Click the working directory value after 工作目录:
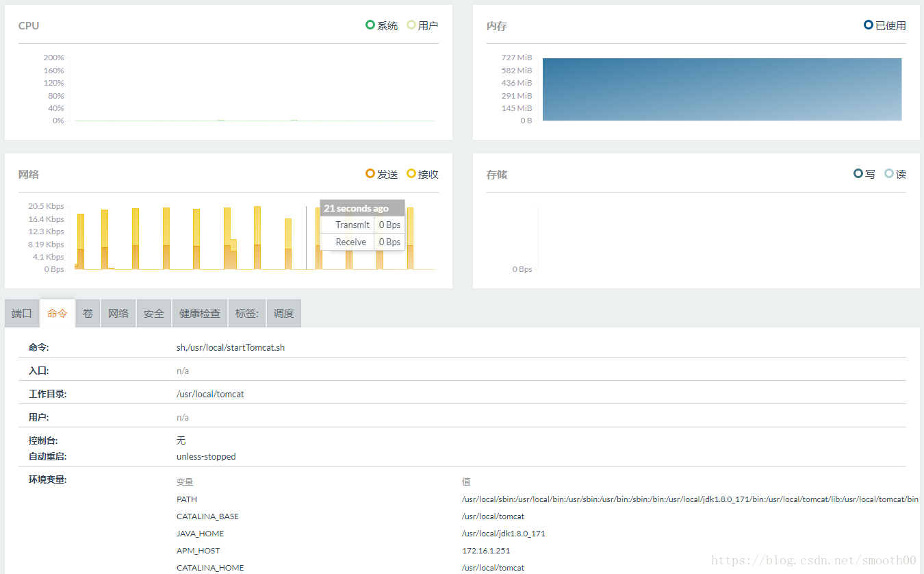Viewport: 924px width, 574px height. (x=210, y=394)
